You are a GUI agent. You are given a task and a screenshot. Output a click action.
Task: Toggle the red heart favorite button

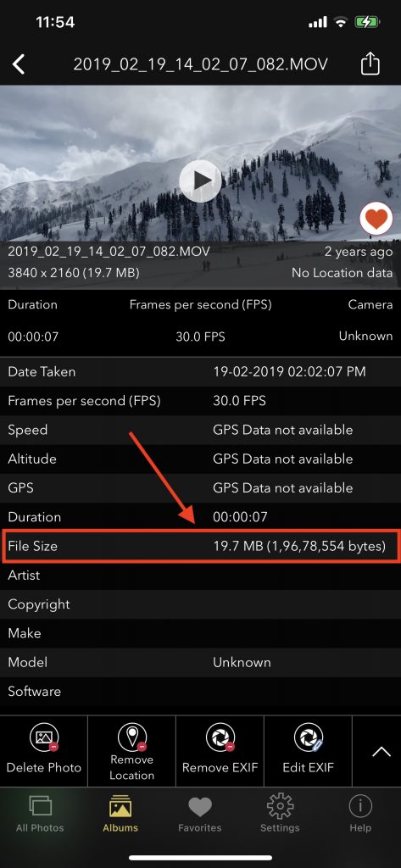click(x=376, y=220)
